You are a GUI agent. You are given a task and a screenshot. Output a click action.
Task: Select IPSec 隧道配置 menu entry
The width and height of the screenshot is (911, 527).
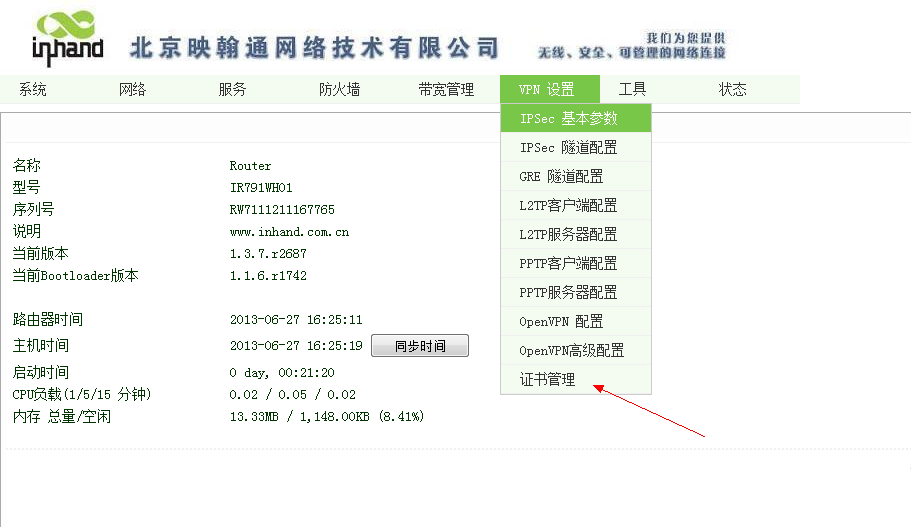pos(569,148)
